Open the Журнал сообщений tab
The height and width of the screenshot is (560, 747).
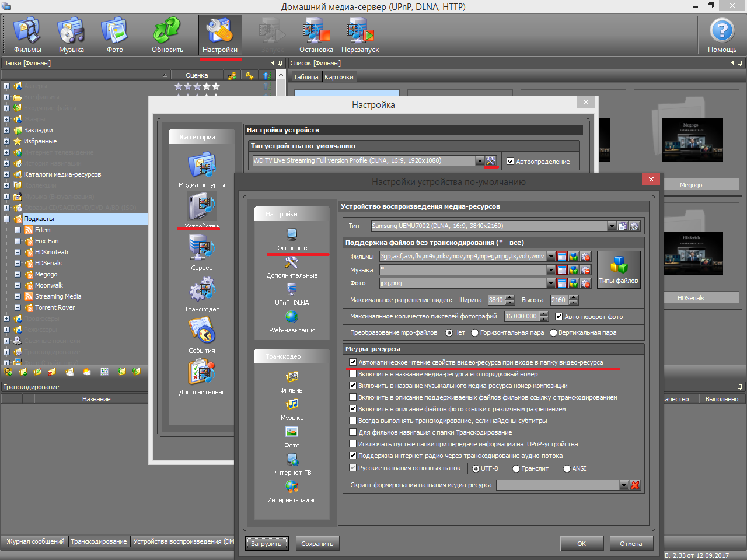35,541
